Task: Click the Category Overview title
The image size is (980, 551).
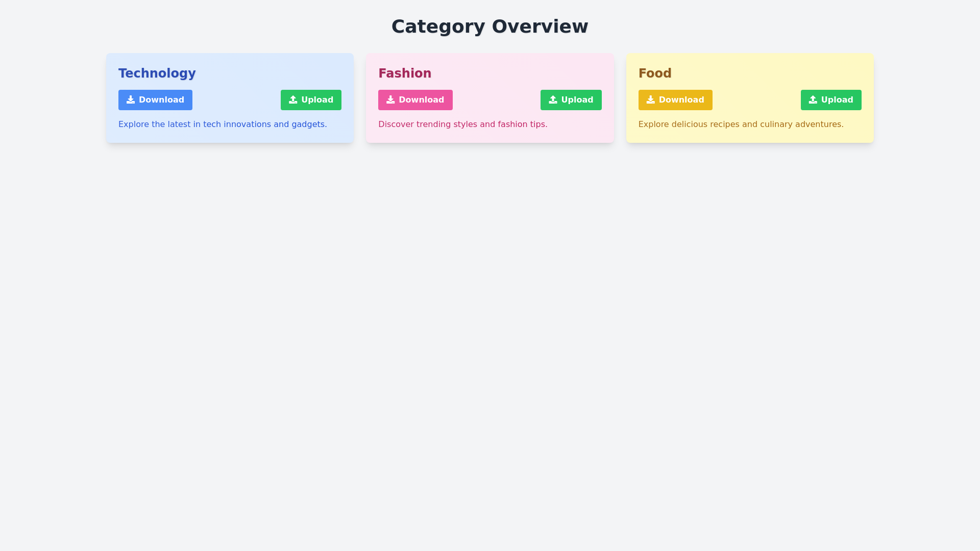Action: point(490,26)
